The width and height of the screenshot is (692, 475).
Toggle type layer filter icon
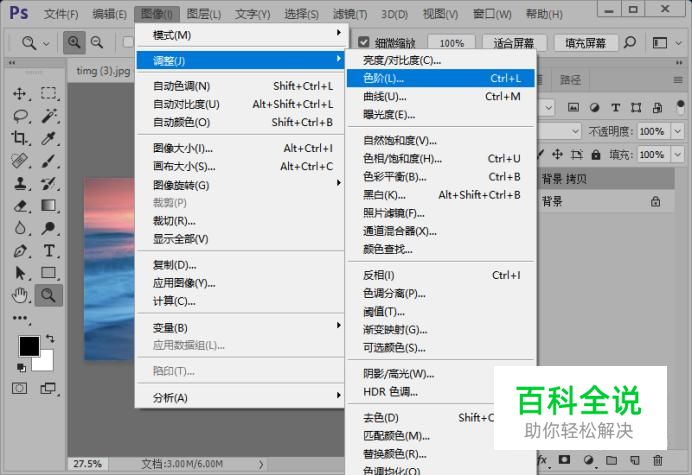616,107
